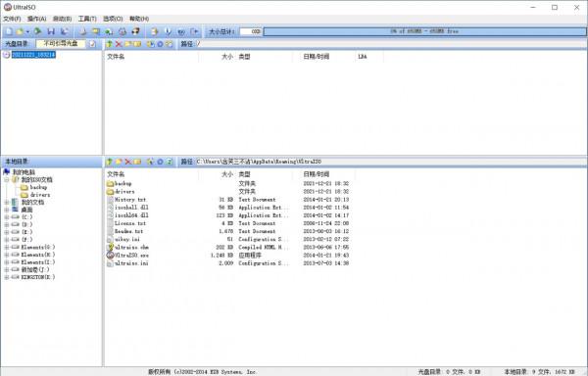The height and width of the screenshot is (376, 588).
Task: Click LBA column header in image file list
Action: [369, 57]
